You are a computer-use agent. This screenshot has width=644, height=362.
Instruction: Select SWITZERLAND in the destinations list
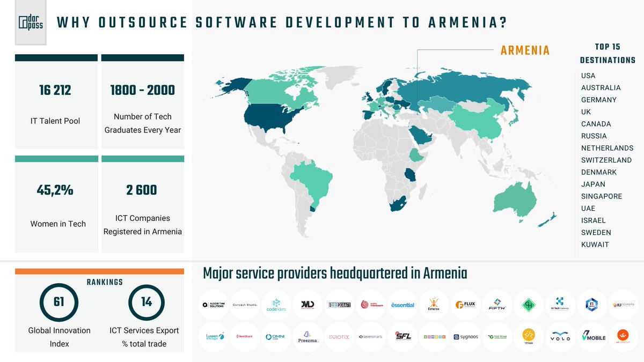606,160
